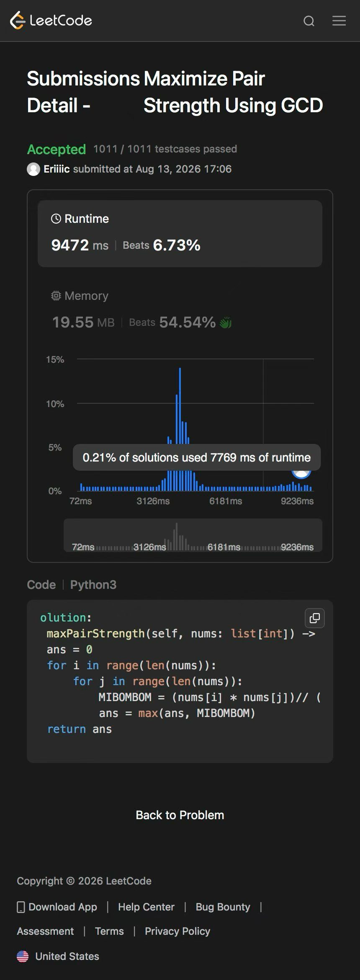Open the Bug Bounty link
The height and width of the screenshot is (980, 360).
pyautogui.click(x=223, y=907)
